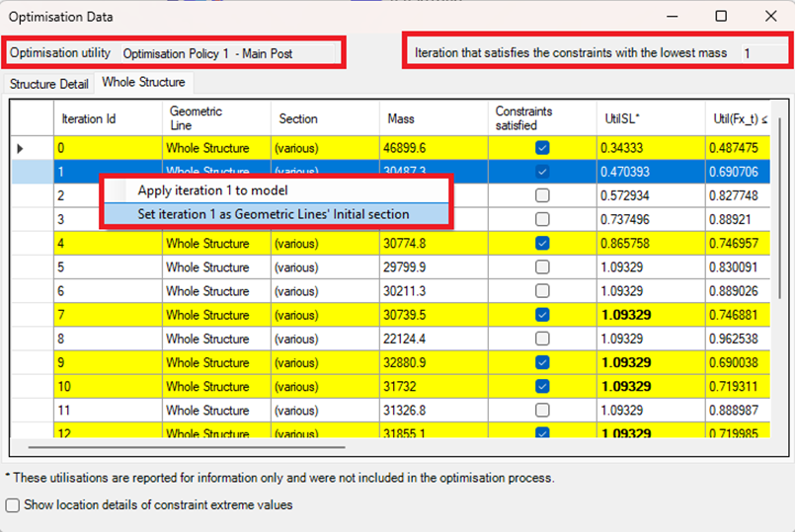Enable Show location details of constraint extreme values
Viewport: 795px width, 532px height.
(x=13, y=505)
